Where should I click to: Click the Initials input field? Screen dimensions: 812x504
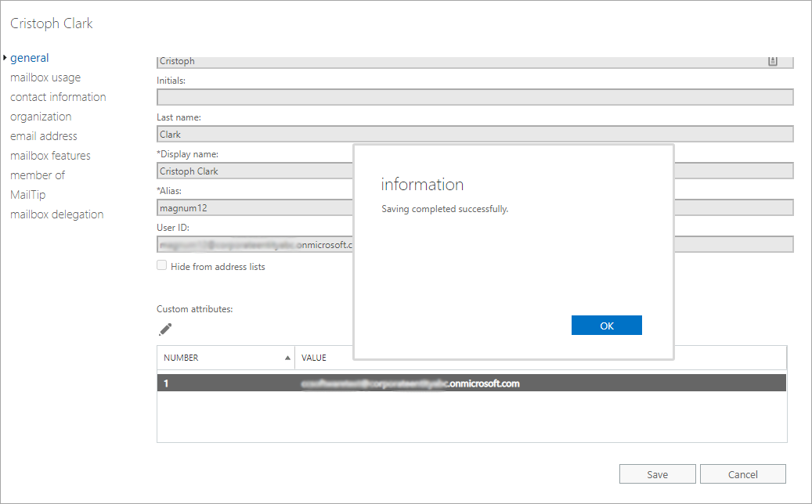click(x=475, y=97)
